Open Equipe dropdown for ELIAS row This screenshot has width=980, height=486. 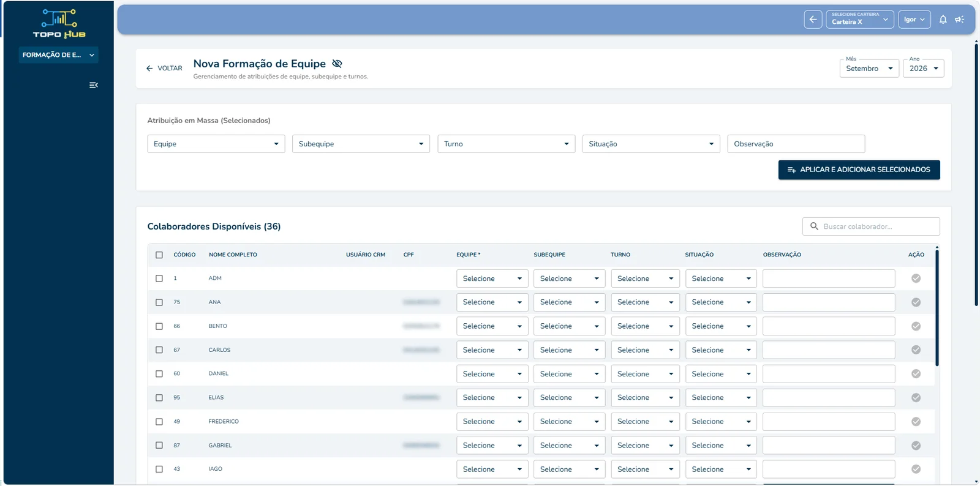[x=492, y=398]
